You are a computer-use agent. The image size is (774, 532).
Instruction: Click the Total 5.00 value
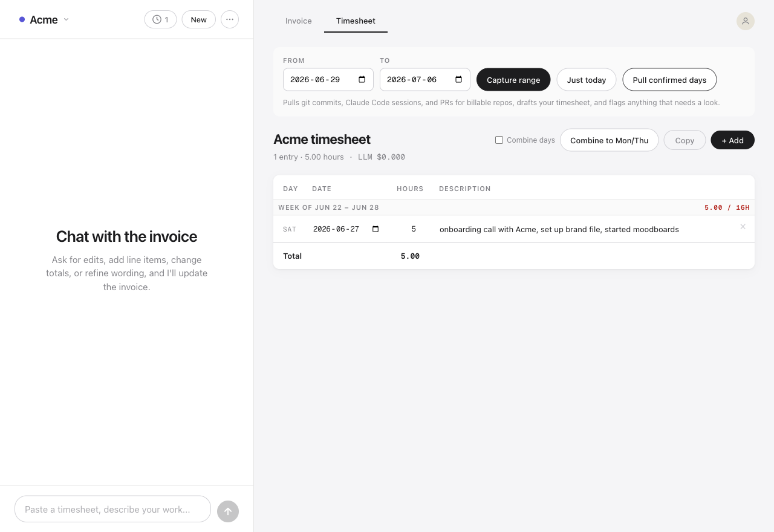click(410, 256)
